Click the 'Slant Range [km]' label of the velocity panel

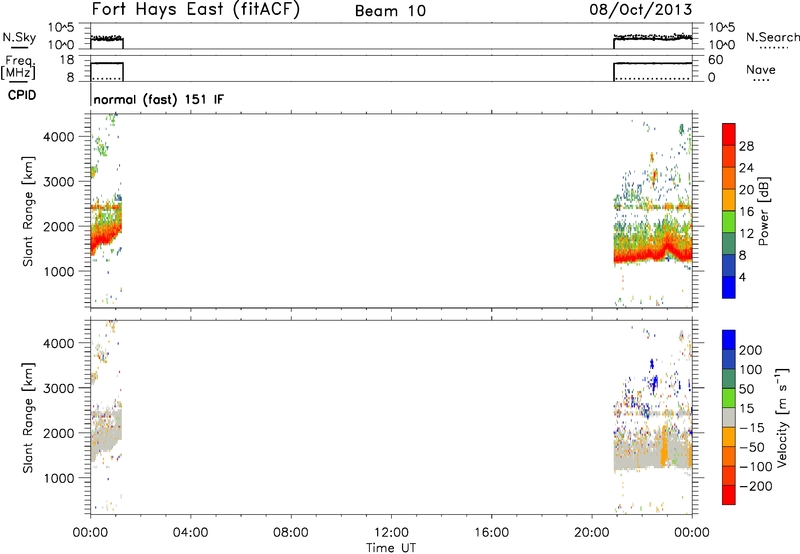pos(28,418)
